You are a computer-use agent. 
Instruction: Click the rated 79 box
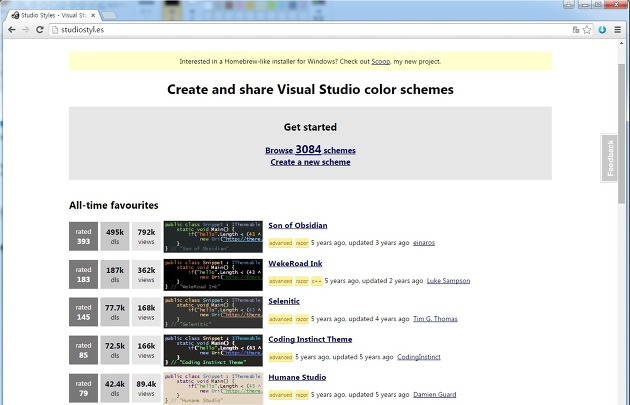pyautogui.click(x=83, y=388)
